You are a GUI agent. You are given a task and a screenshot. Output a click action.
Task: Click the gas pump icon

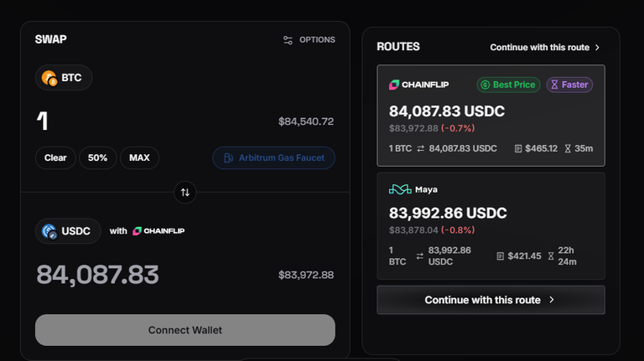point(228,158)
